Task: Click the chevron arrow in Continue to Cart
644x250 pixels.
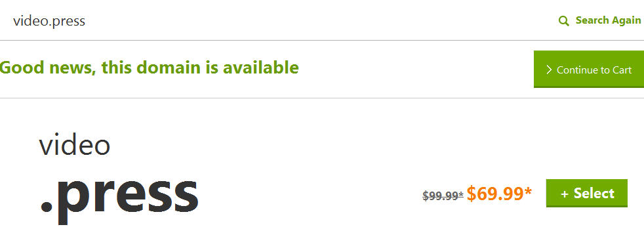Action: [549, 70]
